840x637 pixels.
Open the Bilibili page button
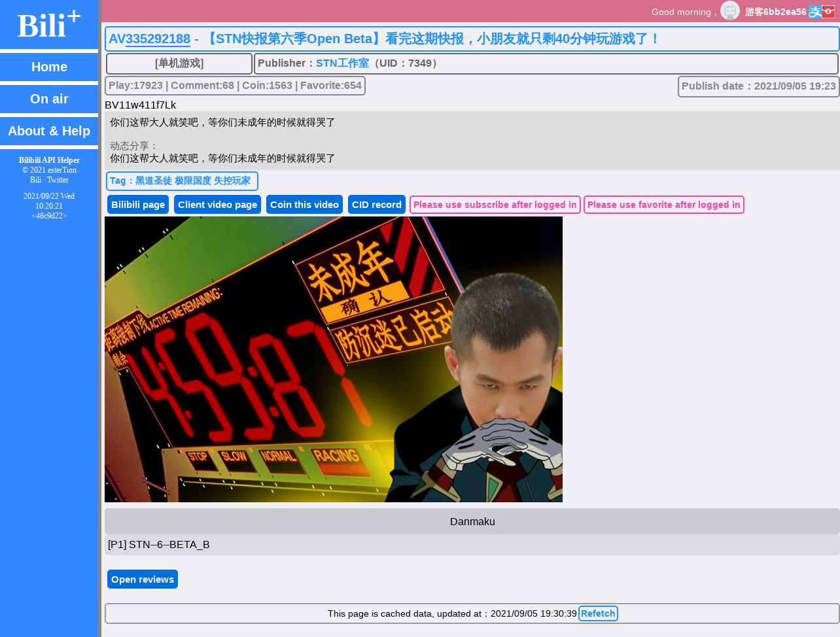pos(138,205)
